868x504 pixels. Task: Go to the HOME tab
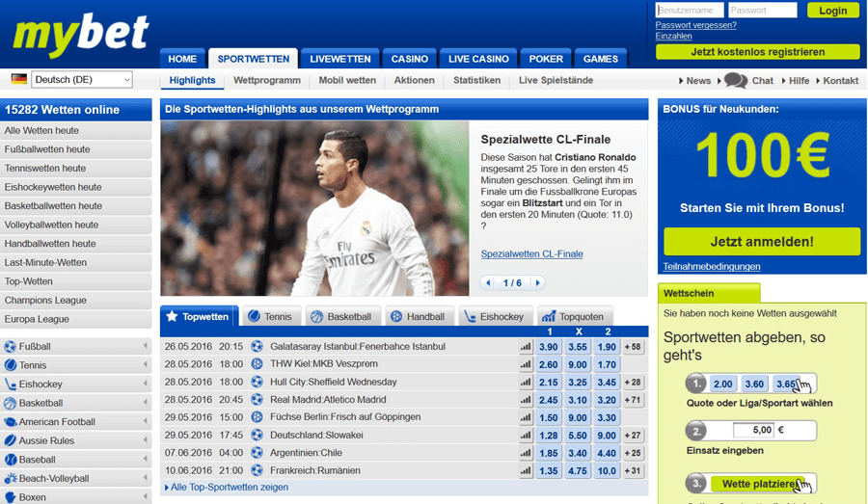182,59
